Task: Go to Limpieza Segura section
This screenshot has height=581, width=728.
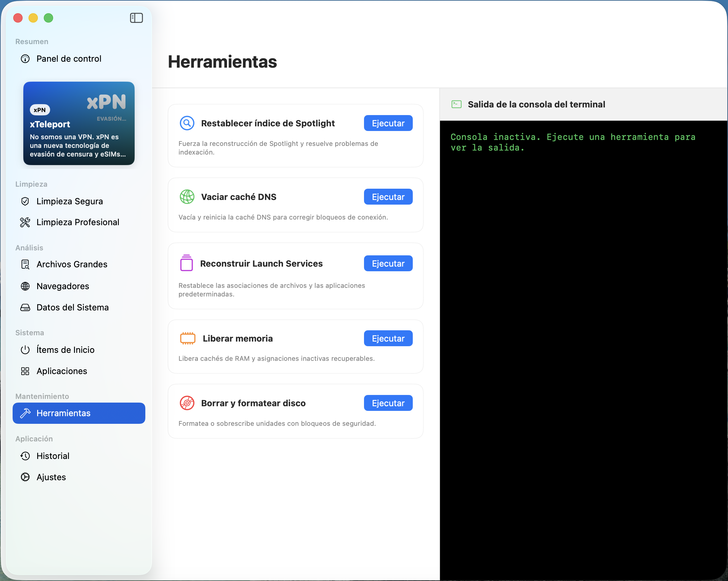Action: (79, 201)
